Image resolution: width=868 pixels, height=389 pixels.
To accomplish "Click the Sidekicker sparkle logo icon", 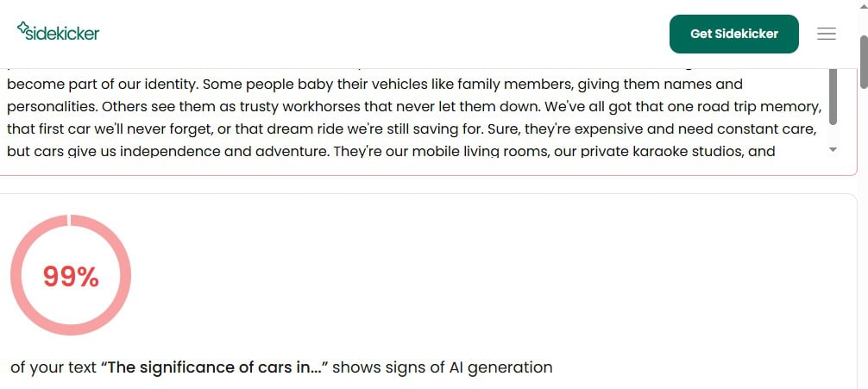I will point(23,28).
